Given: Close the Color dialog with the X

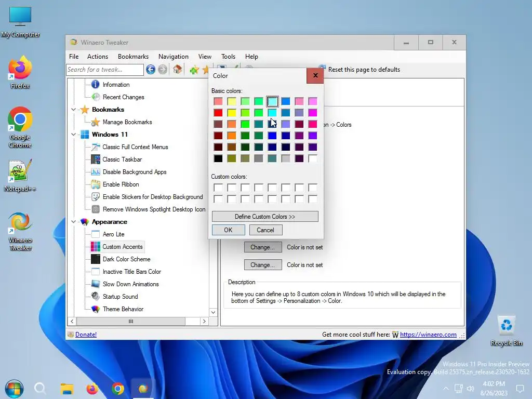Looking at the screenshot, I should click(315, 75).
